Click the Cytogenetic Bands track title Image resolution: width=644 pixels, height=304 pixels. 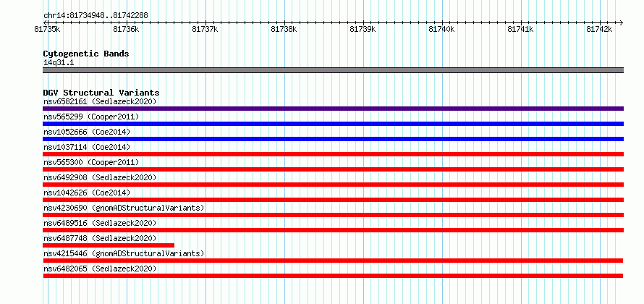pyautogui.click(x=86, y=54)
